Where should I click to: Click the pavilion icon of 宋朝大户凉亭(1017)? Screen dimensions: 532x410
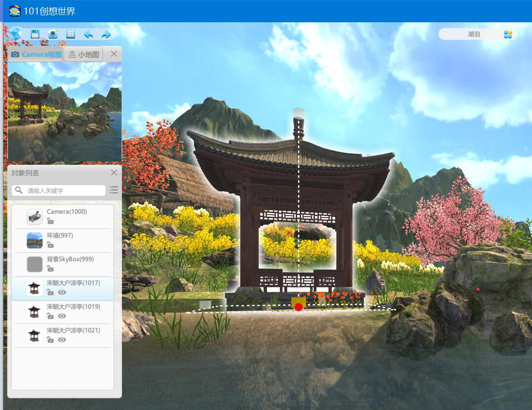(35, 288)
